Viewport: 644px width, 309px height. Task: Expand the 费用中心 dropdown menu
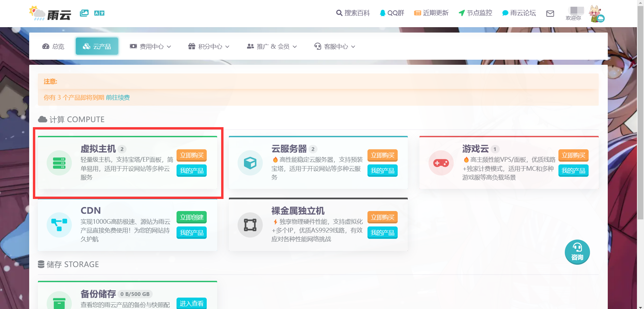150,46
